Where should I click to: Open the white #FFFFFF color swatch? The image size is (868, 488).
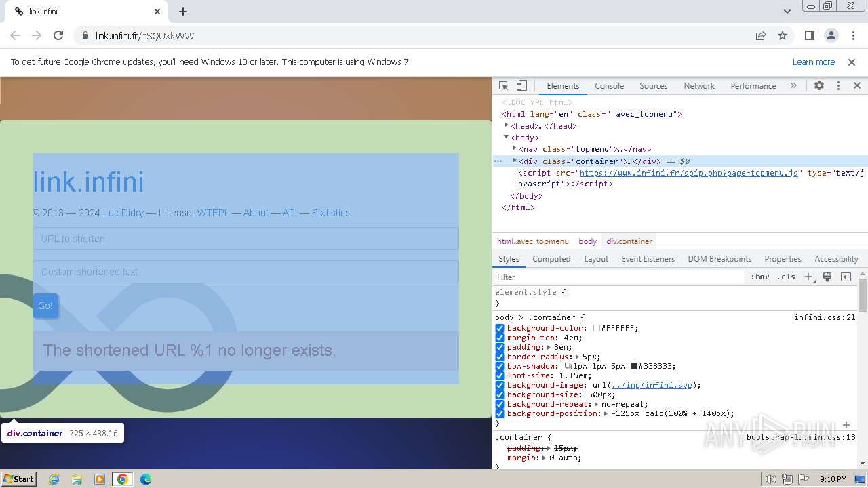[x=597, y=328]
